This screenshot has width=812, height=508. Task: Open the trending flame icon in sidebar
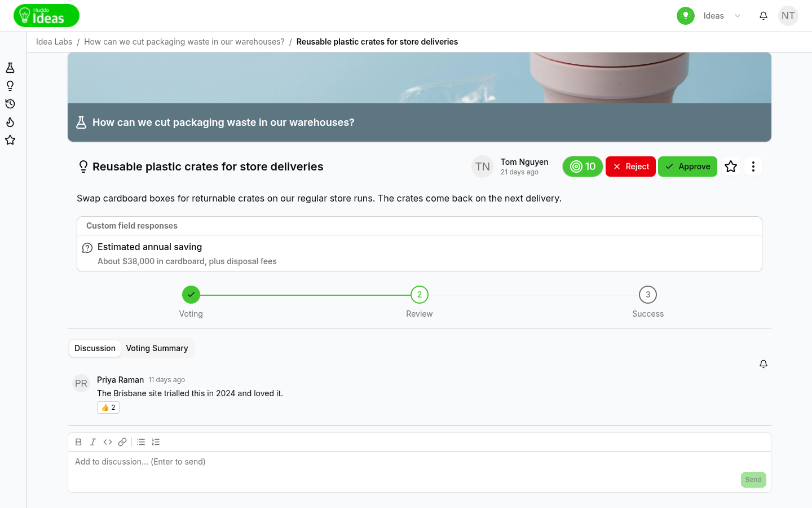coord(10,122)
